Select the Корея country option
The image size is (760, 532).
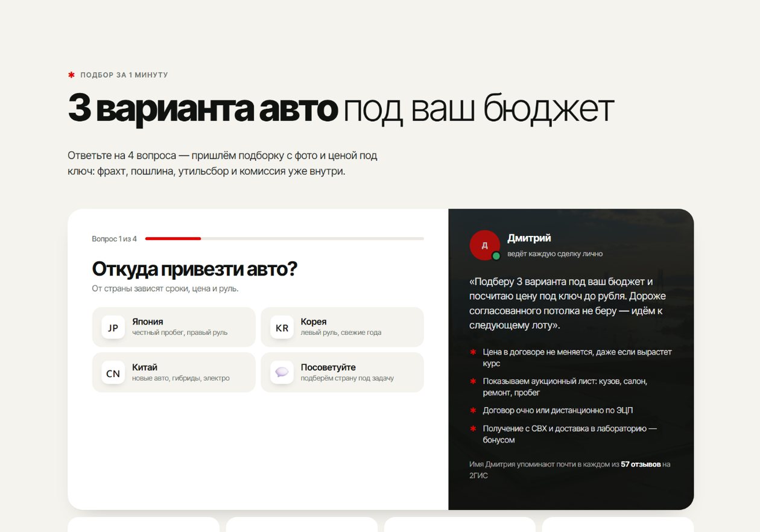pos(342,327)
